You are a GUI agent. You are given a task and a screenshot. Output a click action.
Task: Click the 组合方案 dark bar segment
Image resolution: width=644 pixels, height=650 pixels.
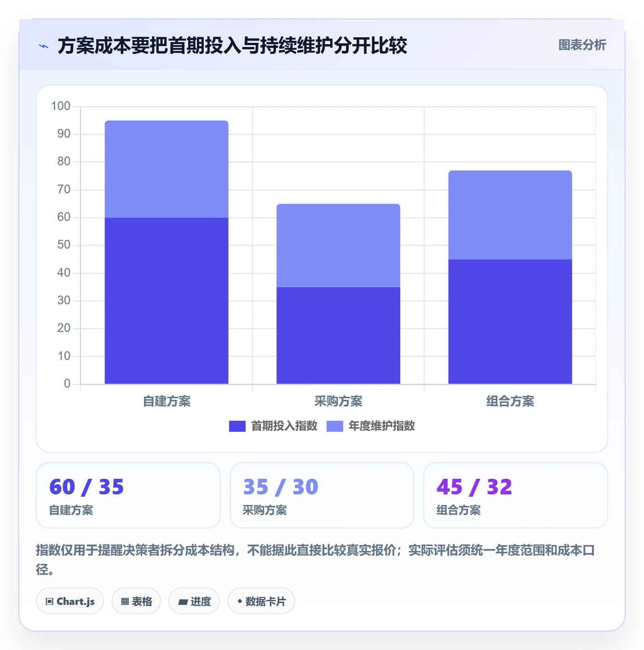[x=510, y=321]
